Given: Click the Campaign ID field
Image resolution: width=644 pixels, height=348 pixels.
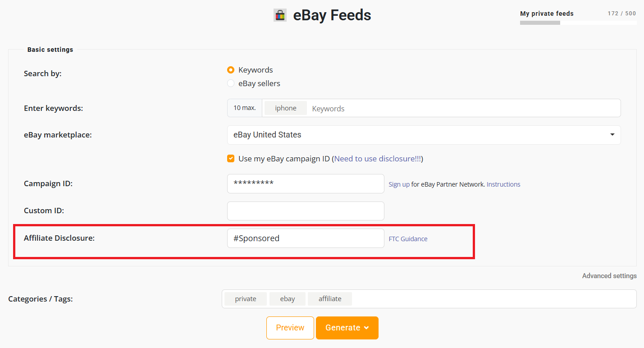Looking at the screenshot, I should (306, 183).
